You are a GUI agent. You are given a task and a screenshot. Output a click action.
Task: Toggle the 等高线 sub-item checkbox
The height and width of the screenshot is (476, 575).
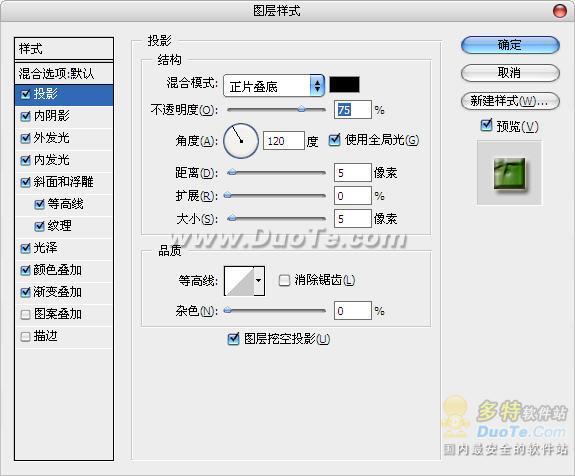39,204
